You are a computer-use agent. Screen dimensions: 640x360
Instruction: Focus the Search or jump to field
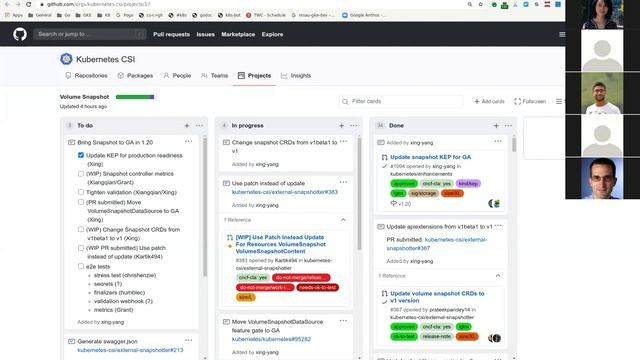(90, 34)
